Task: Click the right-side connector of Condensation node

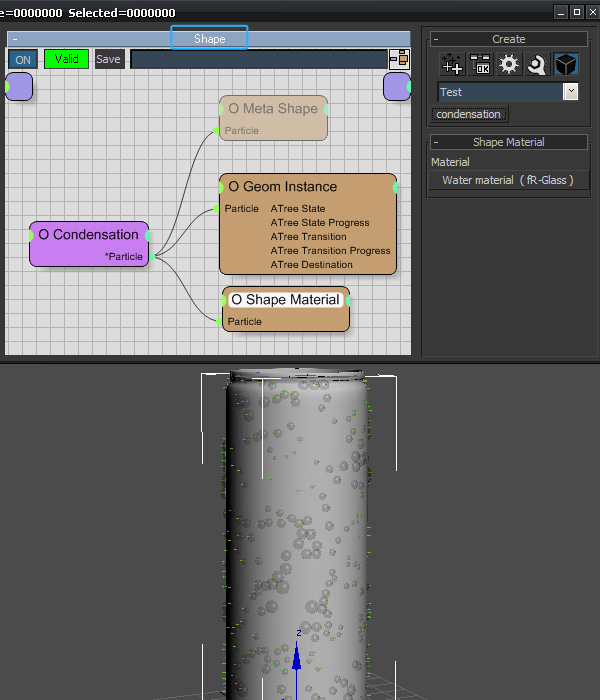Action: [x=147, y=235]
